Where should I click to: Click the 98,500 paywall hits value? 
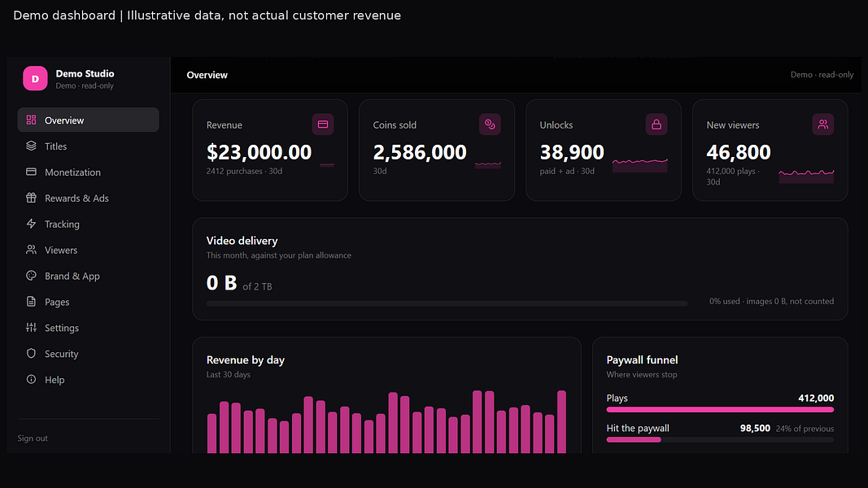pyautogui.click(x=755, y=429)
